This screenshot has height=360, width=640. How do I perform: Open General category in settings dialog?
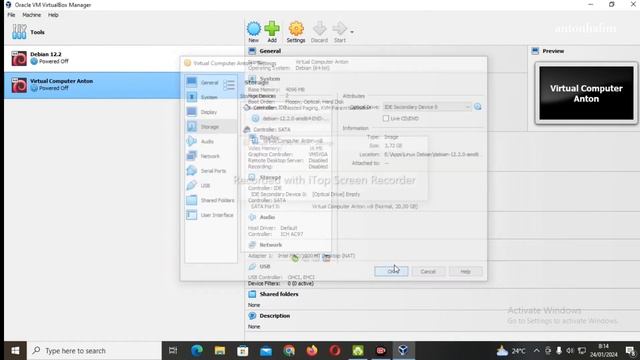point(210,82)
